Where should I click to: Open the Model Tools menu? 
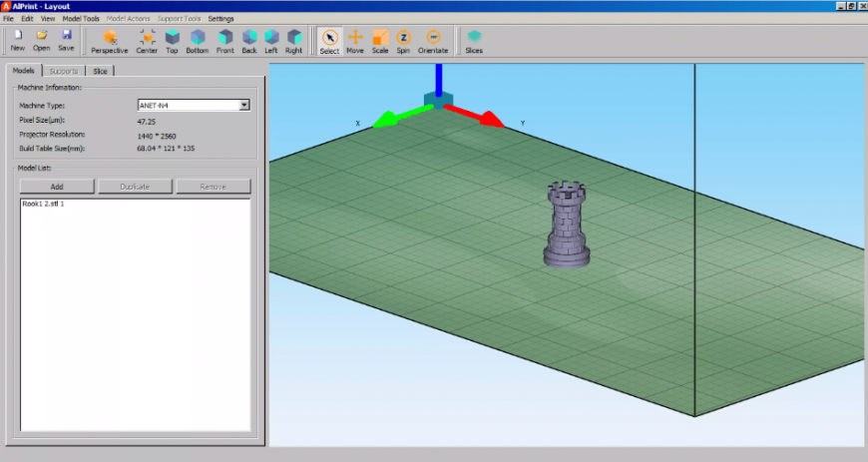pyautogui.click(x=81, y=19)
